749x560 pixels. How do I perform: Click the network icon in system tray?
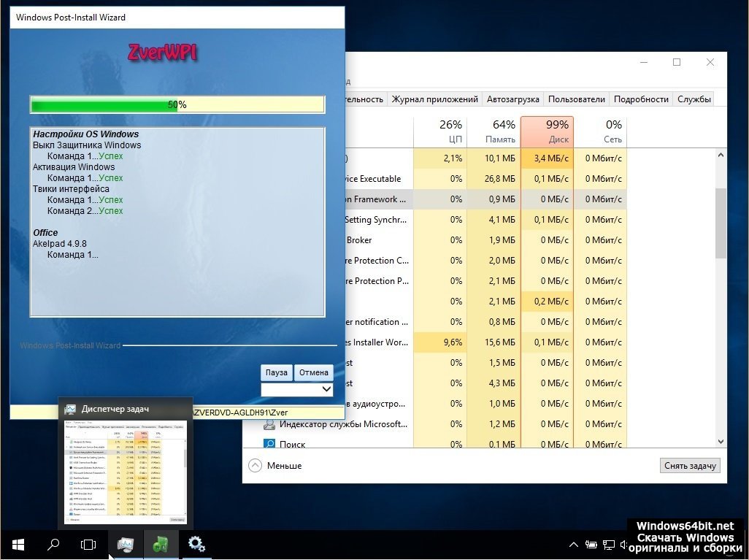point(607,545)
